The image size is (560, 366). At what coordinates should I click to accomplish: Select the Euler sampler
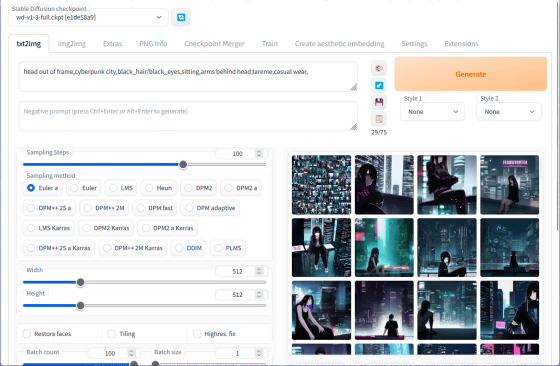click(84, 188)
